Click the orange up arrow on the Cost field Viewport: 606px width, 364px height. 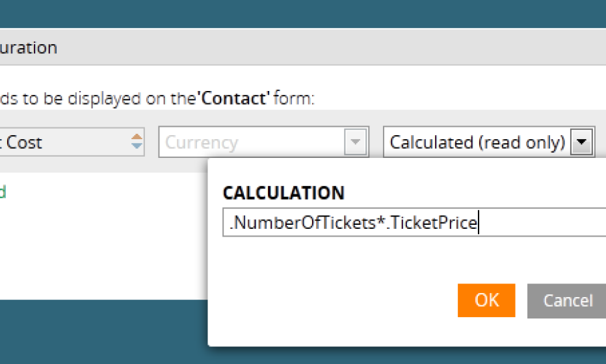137,136
